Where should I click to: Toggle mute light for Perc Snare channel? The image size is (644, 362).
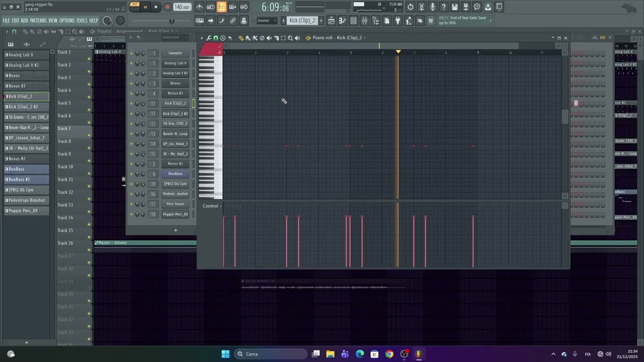[x=132, y=204]
